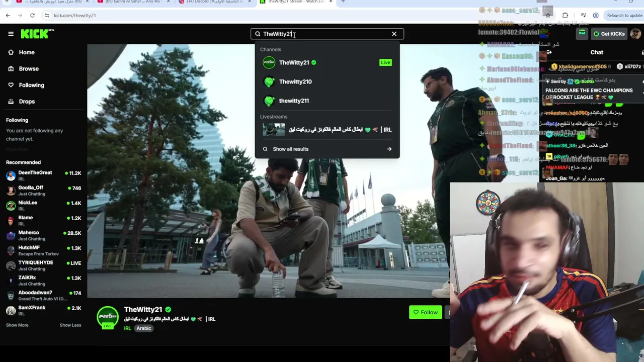The image size is (644, 362).
Task: Click the KICK logo
Action: click(37, 34)
